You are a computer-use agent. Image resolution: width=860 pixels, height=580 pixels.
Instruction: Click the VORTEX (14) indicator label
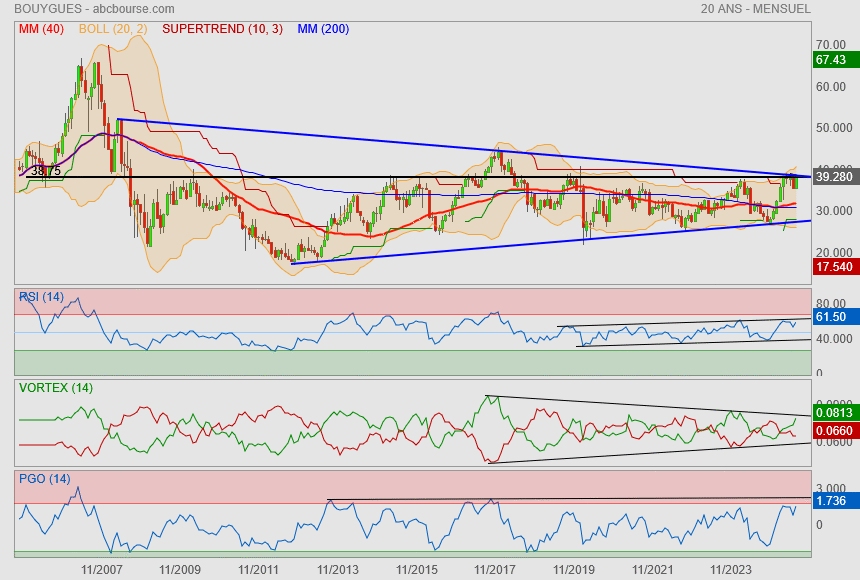55,388
